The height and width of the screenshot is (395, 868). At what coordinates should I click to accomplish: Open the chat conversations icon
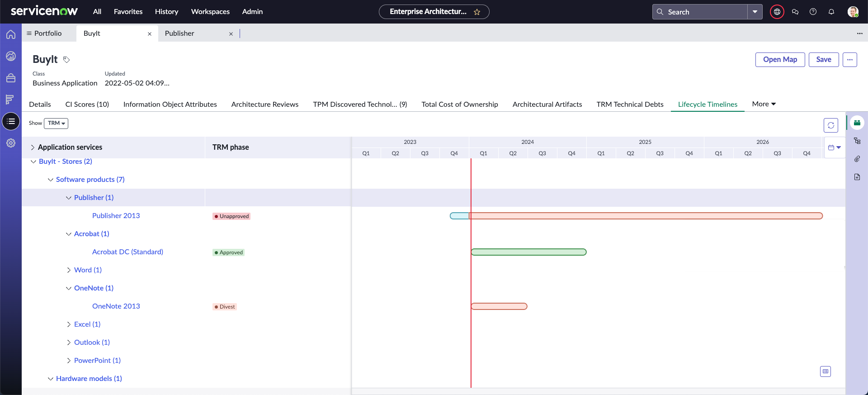tap(795, 12)
